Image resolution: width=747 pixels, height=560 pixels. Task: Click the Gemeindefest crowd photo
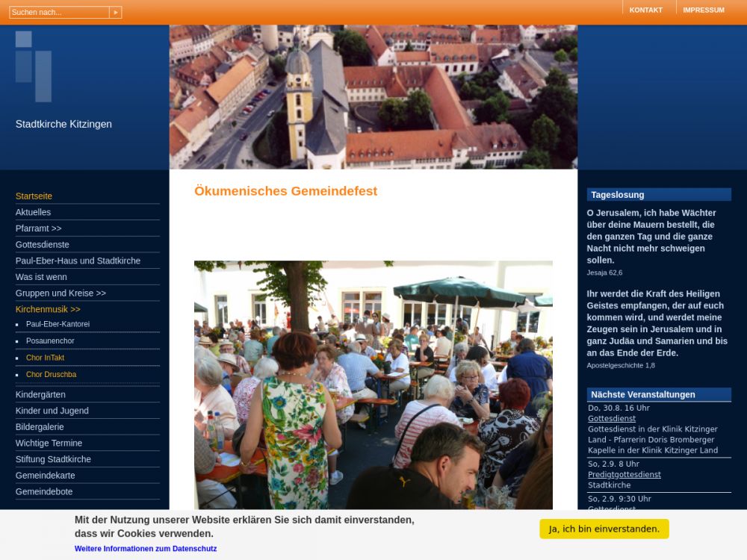pyautogui.click(x=373, y=385)
